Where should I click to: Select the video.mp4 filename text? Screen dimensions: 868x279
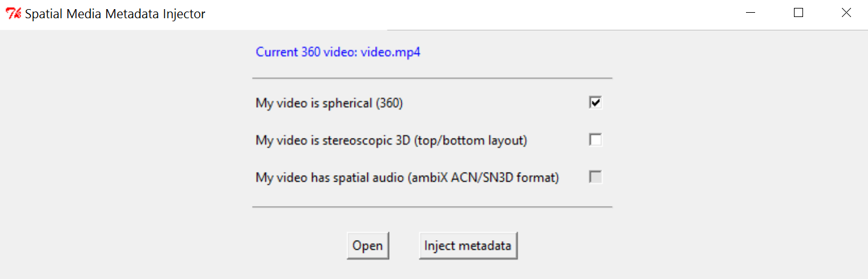(391, 52)
